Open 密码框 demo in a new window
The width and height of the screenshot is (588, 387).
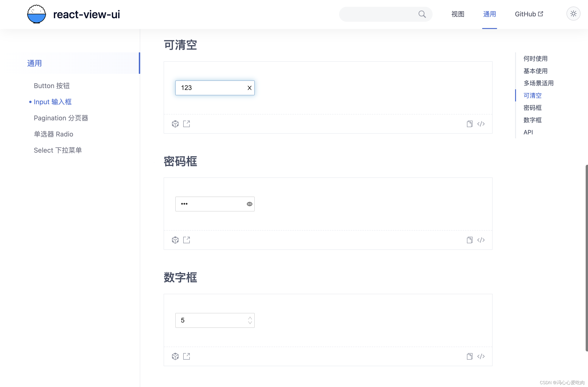click(x=186, y=240)
